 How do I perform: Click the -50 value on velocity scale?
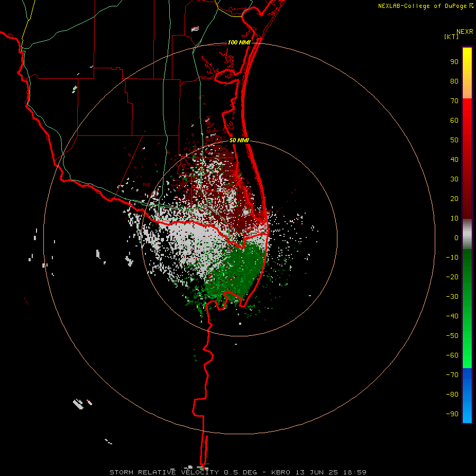click(452, 335)
